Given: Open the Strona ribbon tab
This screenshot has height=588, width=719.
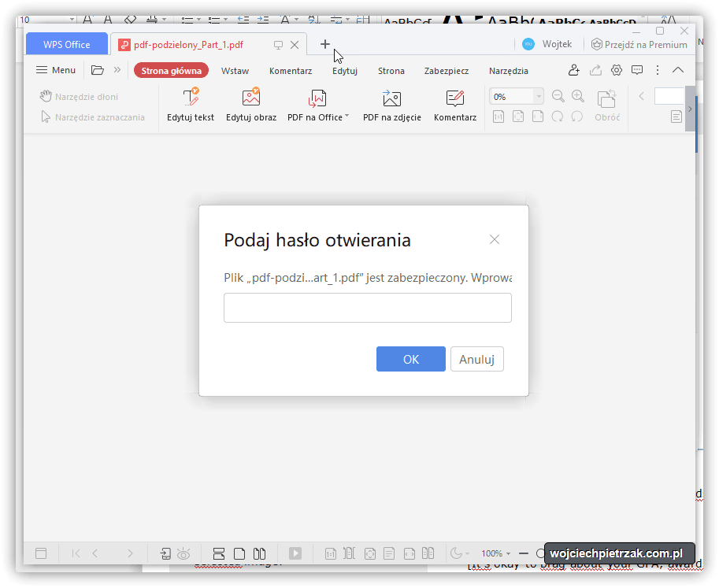Looking at the screenshot, I should point(391,71).
